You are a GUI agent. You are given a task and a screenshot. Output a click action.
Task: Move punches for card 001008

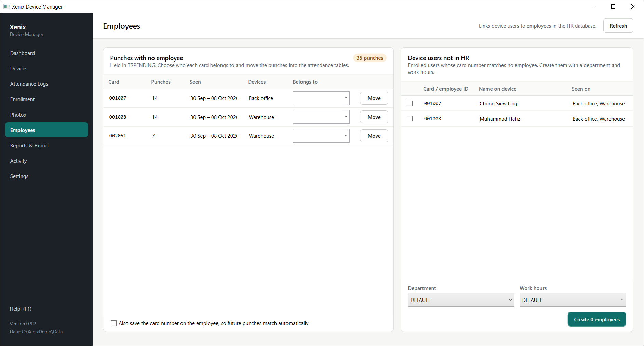point(374,117)
